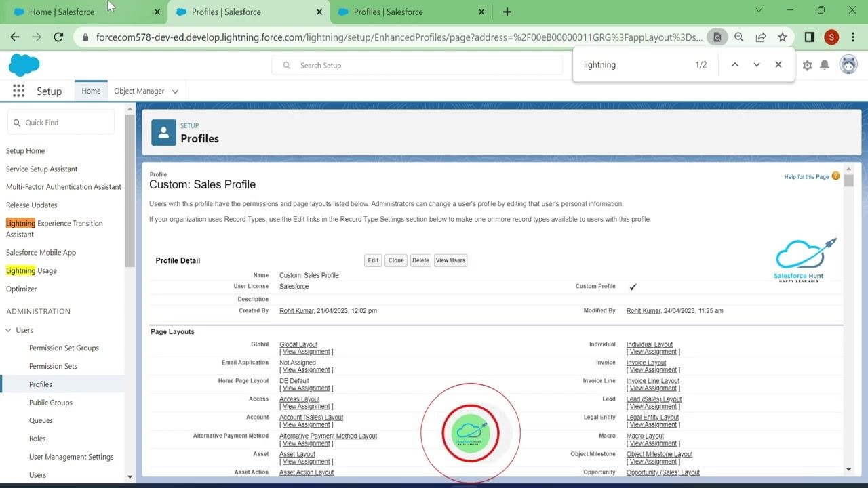Select the Home tab in Setup
Screen dimensions: 868x488
91,91
